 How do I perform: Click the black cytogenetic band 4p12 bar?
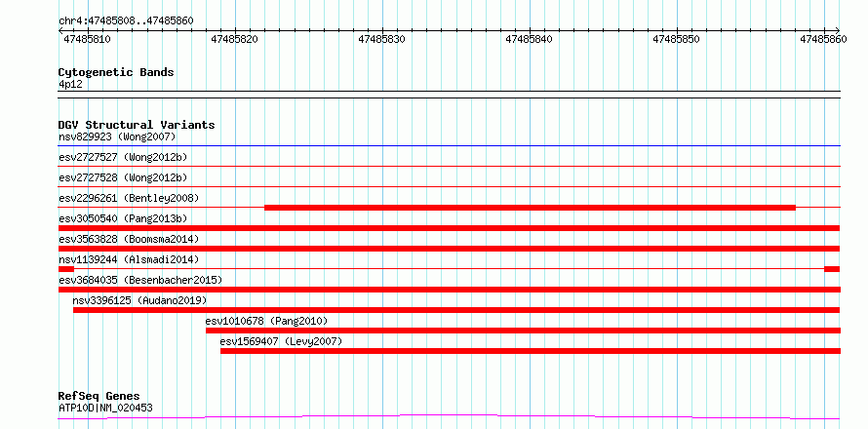[x=449, y=95]
